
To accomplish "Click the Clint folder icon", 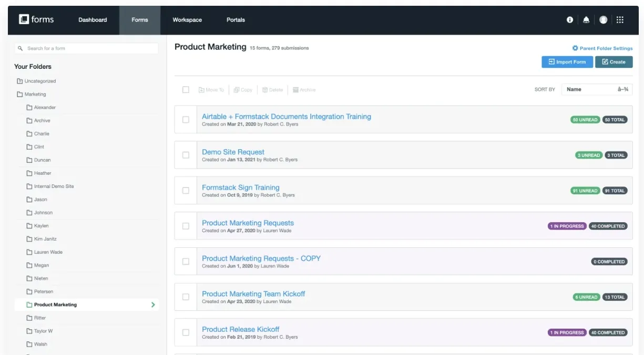I will [x=29, y=147].
